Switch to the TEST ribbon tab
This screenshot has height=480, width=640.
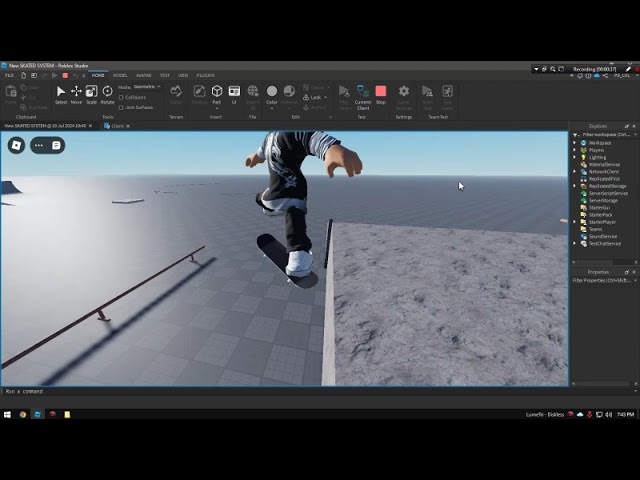(164, 76)
